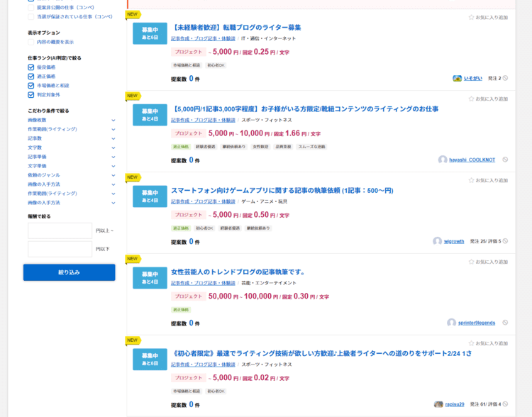This screenshot has width=532, height=417.
Task: Open the 【5,000円/1記事3,000字程度】 靴紐コンテンツ job
Action: pos(305,109)
